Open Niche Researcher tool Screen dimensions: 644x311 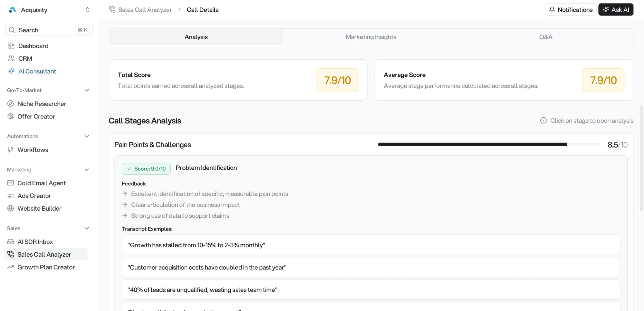[x=42, y=104]
